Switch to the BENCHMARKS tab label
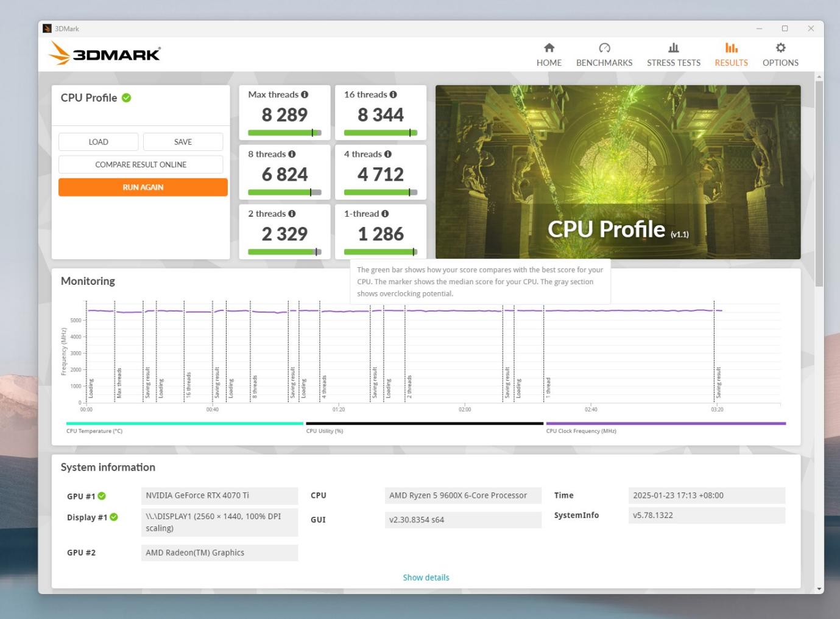 point(604,63)
